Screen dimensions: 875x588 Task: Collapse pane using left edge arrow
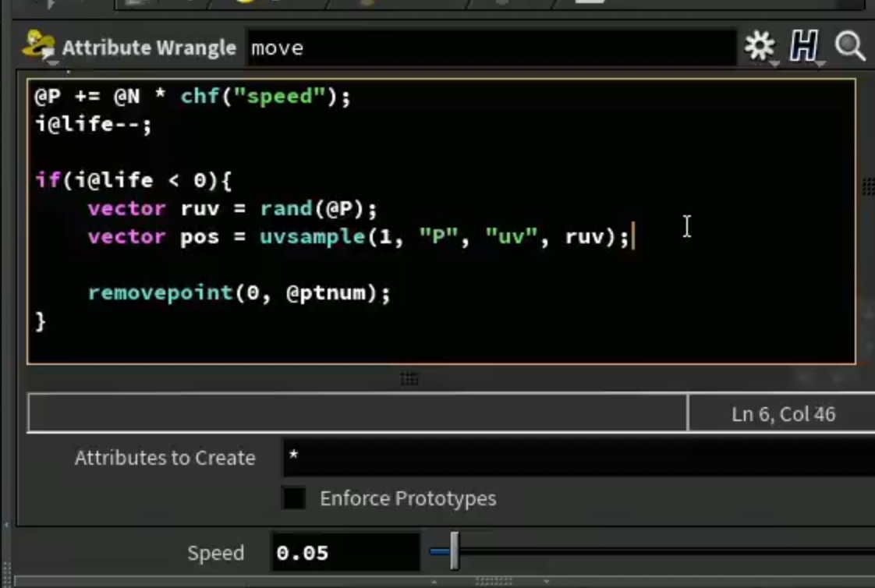tap(6, 525)
